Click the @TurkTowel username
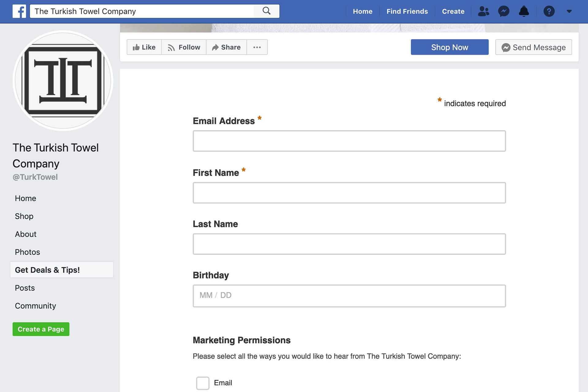 pyautogui.click(x=35, y=177)
